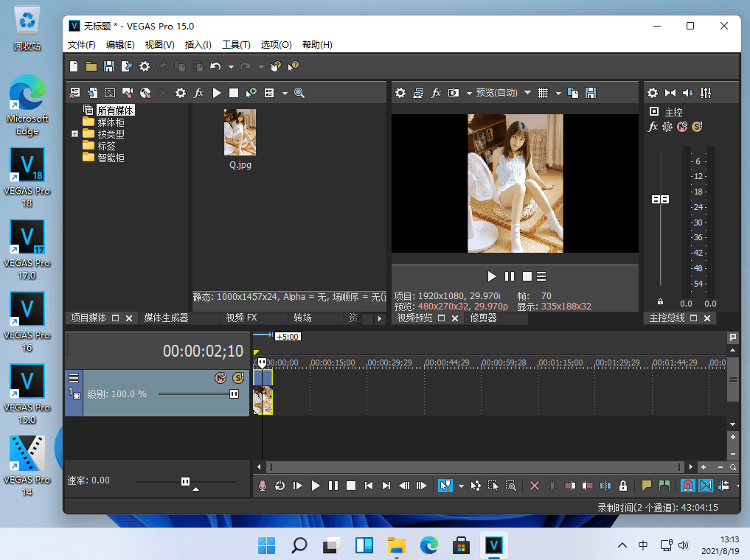Click the What's This help cursor icon

click(294, 66)
